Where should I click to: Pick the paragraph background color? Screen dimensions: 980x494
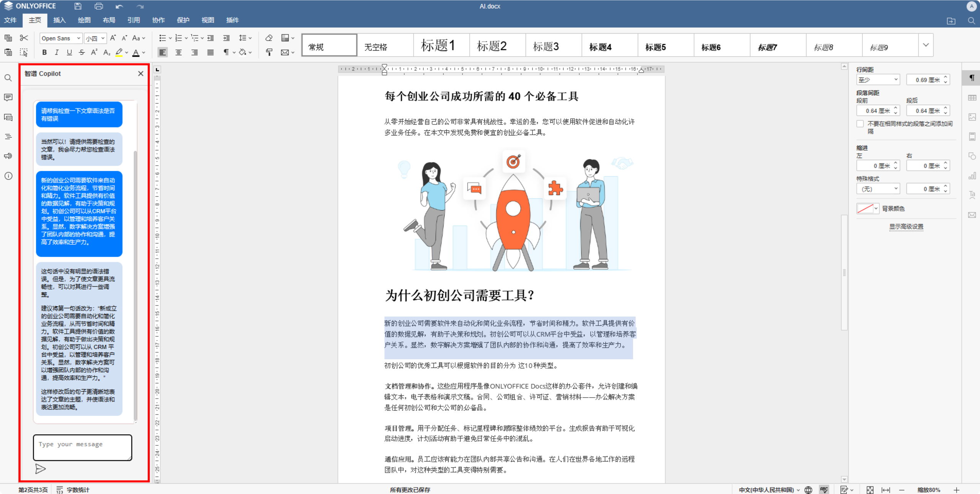point(868,209)
